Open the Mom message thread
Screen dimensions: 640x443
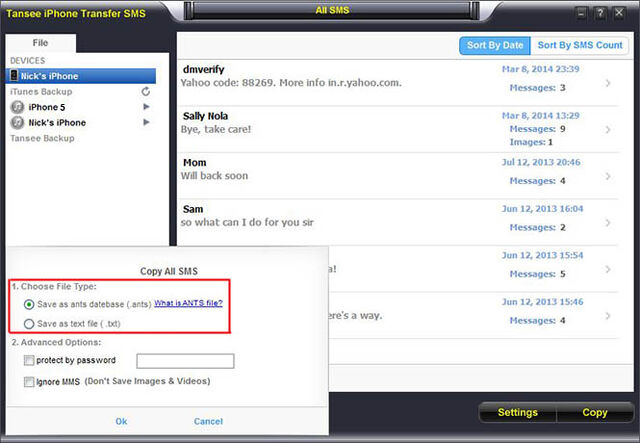399,176
